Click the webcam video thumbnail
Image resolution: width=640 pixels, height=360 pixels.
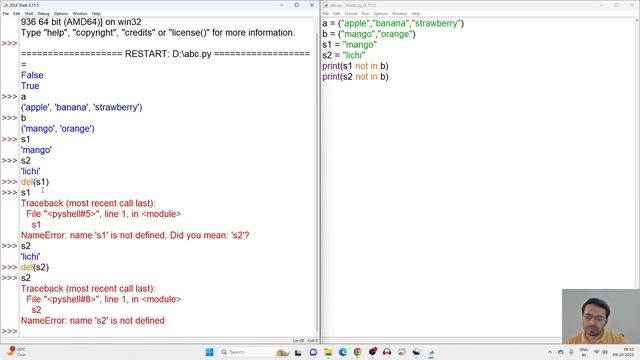[x=601, y=316]
